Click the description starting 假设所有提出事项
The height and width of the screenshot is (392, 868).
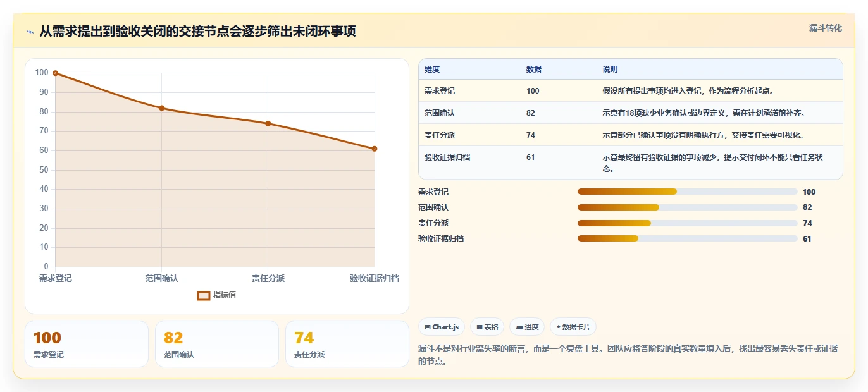pos(688,91)
